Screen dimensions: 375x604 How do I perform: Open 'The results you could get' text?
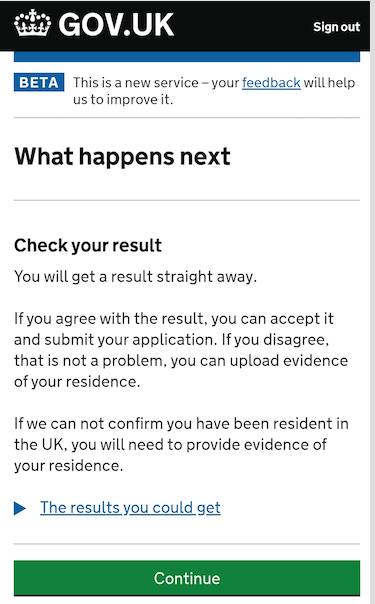130,507
